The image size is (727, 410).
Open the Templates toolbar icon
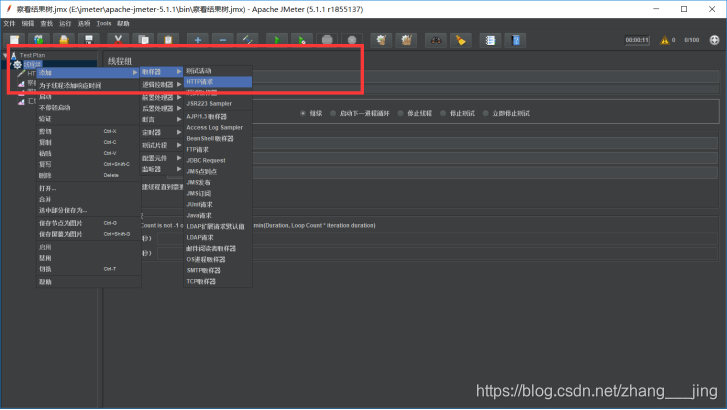point(39,40)
